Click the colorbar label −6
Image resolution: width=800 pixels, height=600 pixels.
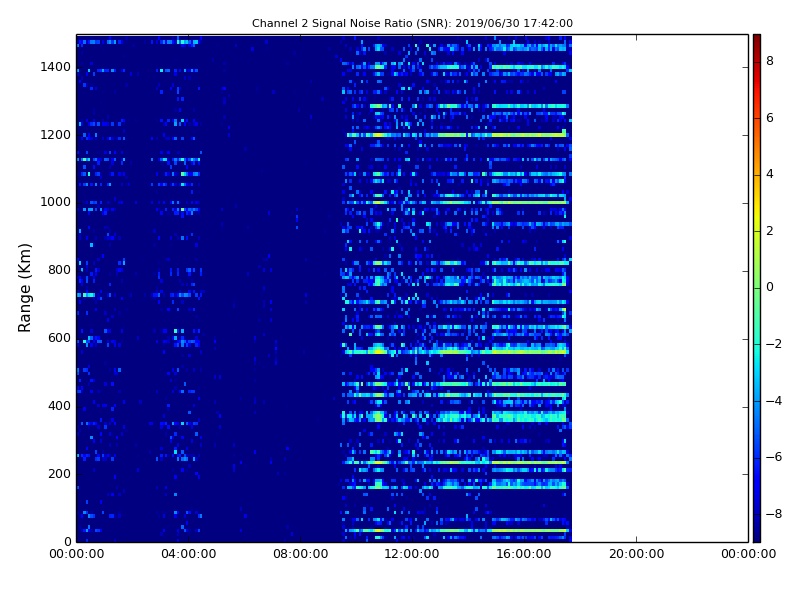click(773, 457)
